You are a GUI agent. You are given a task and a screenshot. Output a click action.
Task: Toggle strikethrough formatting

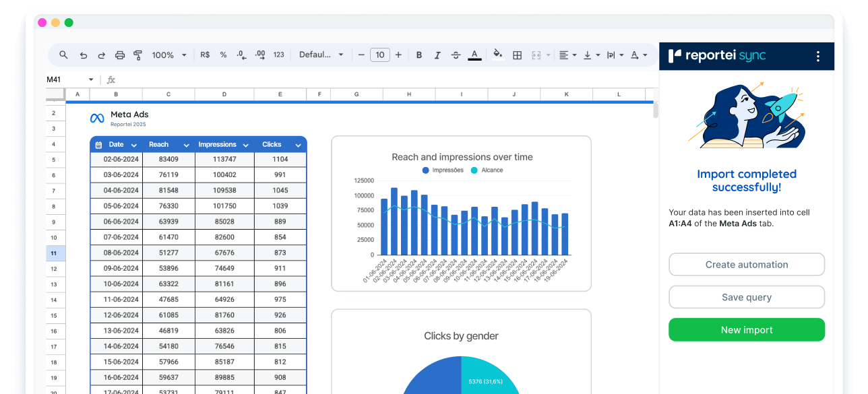(456, 55)
